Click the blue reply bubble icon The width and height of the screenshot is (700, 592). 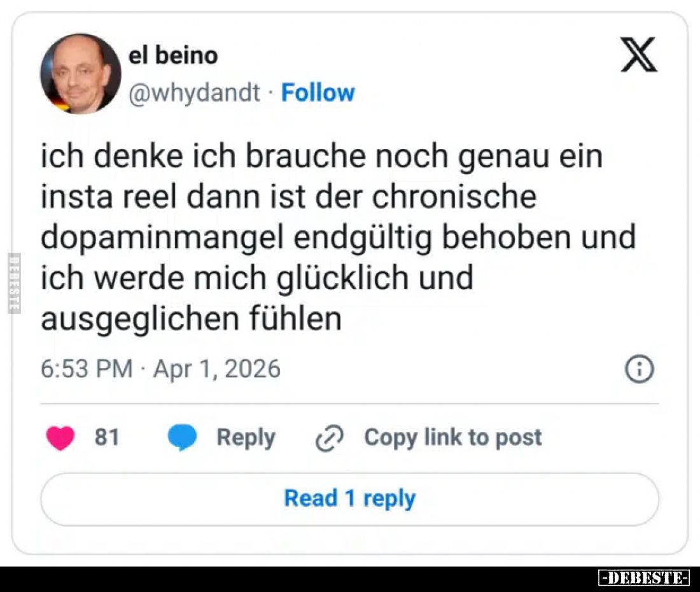pos(182,438)
